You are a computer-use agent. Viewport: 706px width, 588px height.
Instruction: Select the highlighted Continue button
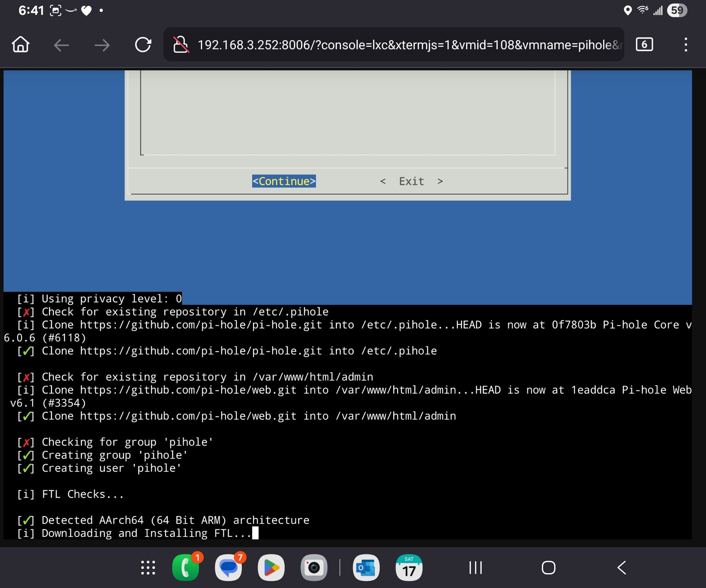pyautogui.click(x=284, y=181)
